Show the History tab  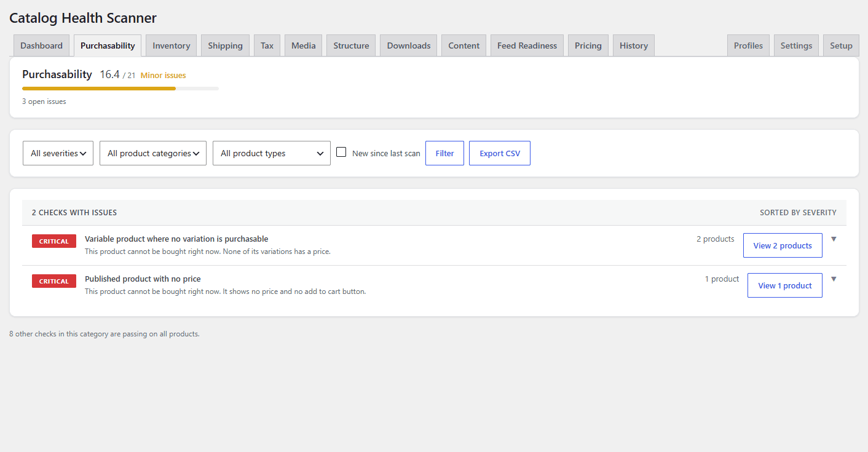coord(634,46)
